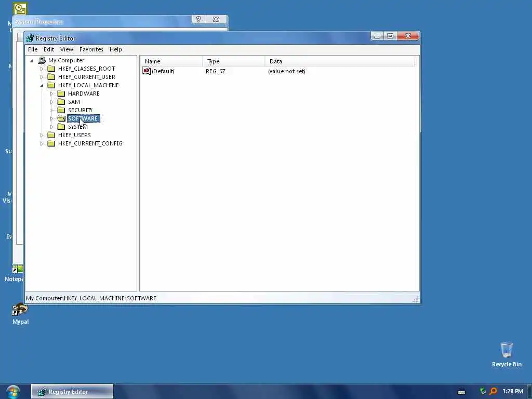Expand the HARDWARE key arrow
Screen dimensions: 532x399
pyautogui.click(x=51, y=94)
